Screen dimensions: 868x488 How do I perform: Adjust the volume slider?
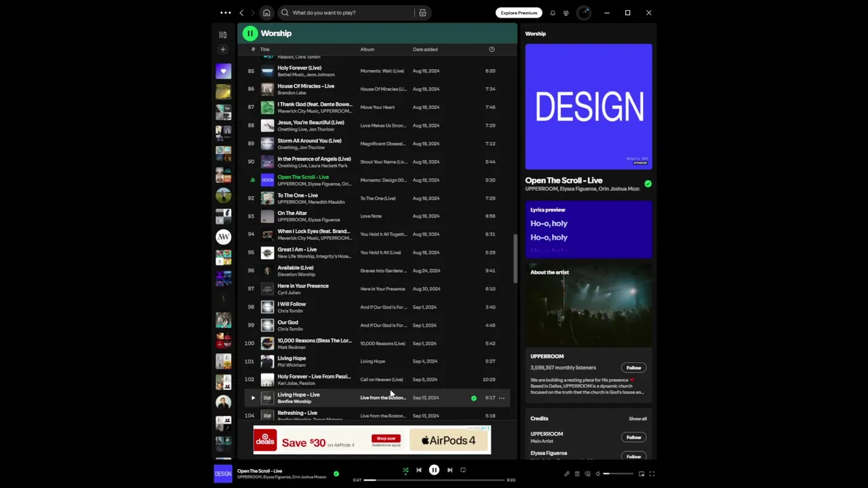617,474
